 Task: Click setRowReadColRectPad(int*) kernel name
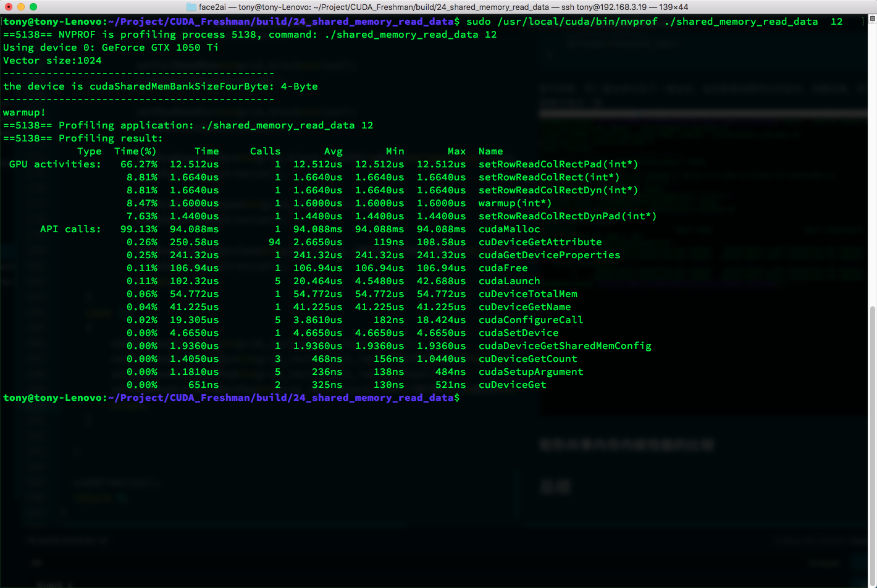[x=558, y=164]
